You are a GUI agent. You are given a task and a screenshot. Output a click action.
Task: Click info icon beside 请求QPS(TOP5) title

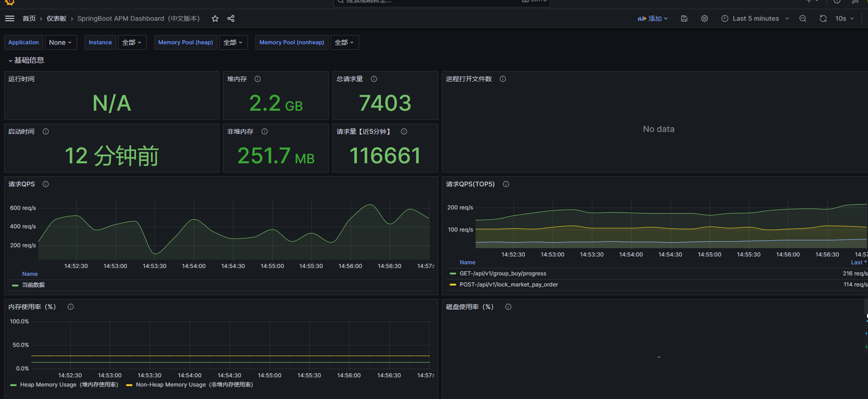coord(506,184)
